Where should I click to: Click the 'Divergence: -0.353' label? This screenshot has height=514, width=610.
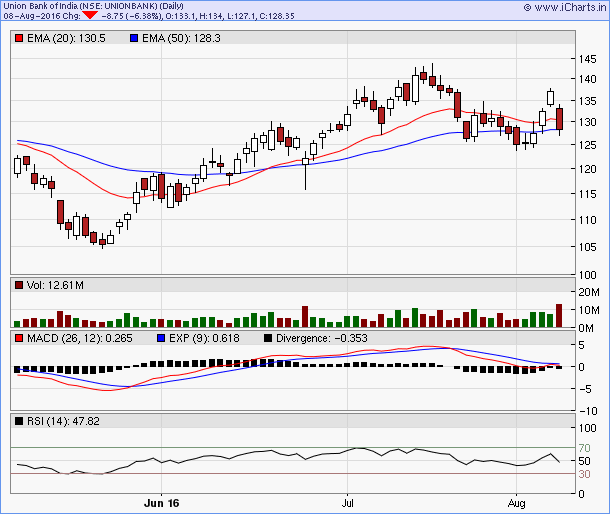pyautogui.click(x=322, y=338)
